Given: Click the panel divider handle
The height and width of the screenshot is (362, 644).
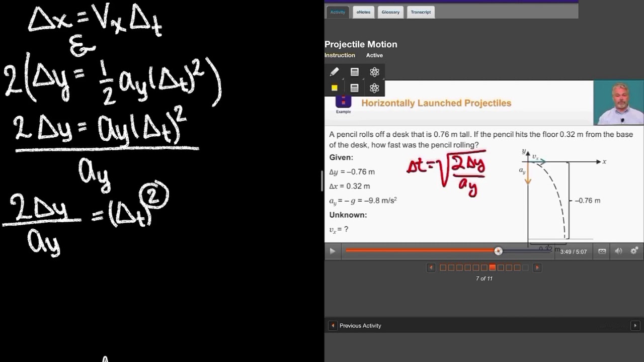Looking at the screenshot, I should 322,181.
